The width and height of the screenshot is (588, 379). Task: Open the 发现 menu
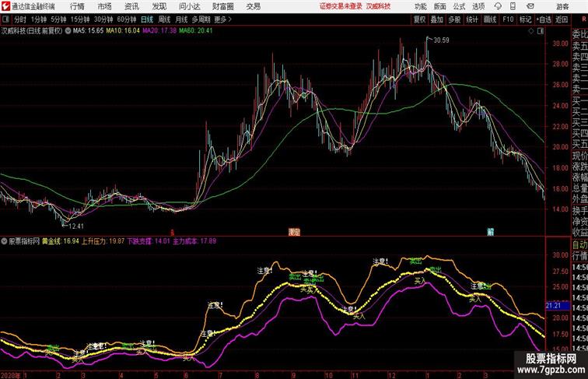[159, 6]
